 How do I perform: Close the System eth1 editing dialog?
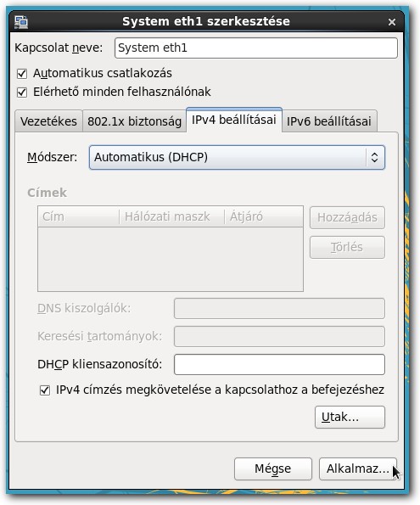pos(392,22)
